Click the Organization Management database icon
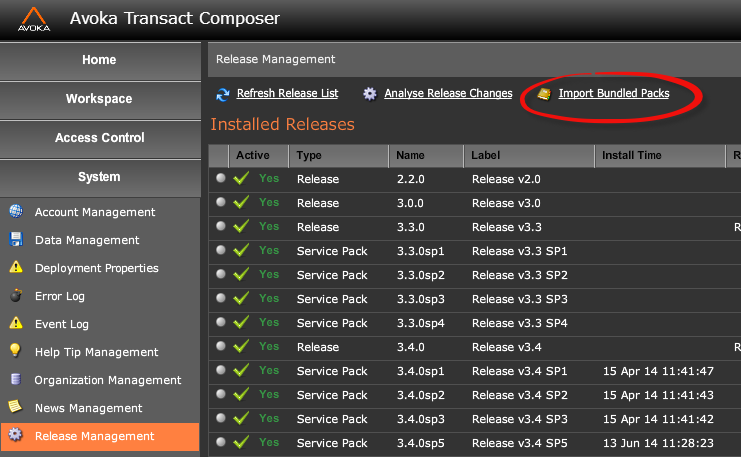 pyautogui.click(x=16, y=379)
